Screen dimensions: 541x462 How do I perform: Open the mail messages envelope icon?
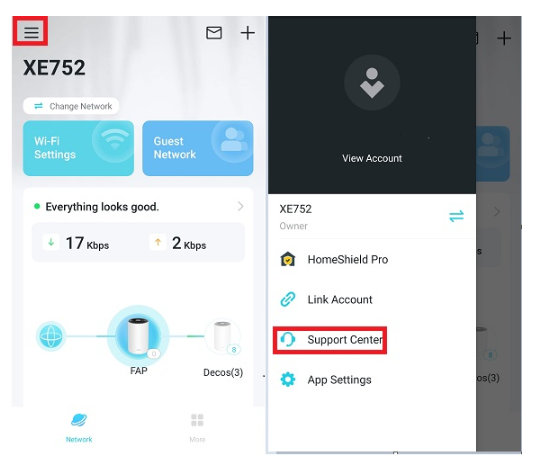tap(214, 33)
